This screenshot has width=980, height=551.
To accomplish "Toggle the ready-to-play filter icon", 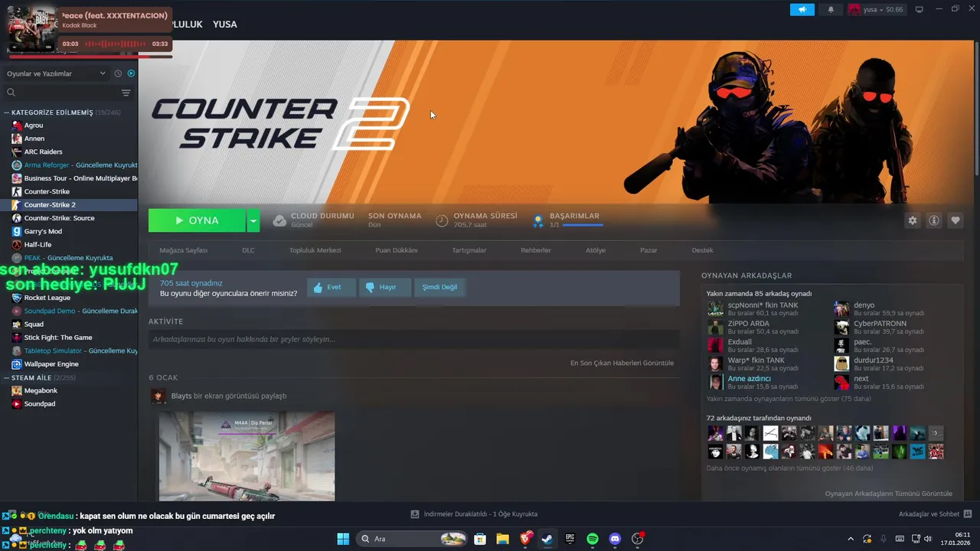I will tap(131, 73).
